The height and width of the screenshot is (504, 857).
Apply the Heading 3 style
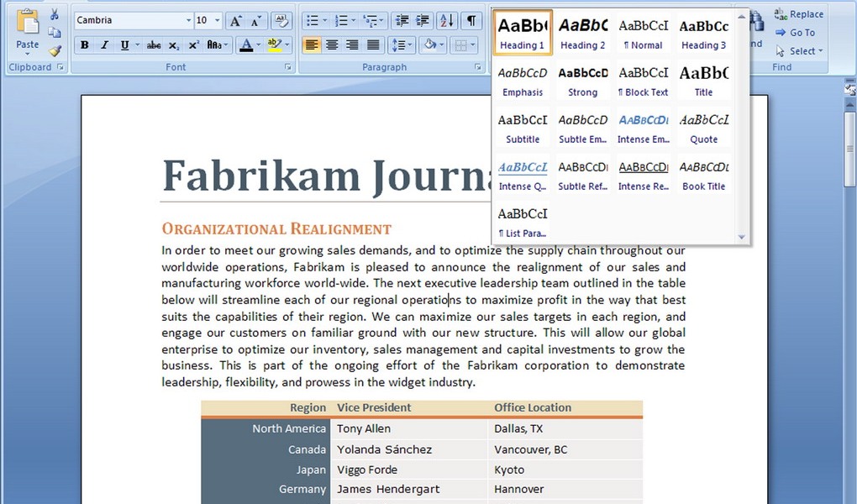pyautogui.click(x=703, y=33)
